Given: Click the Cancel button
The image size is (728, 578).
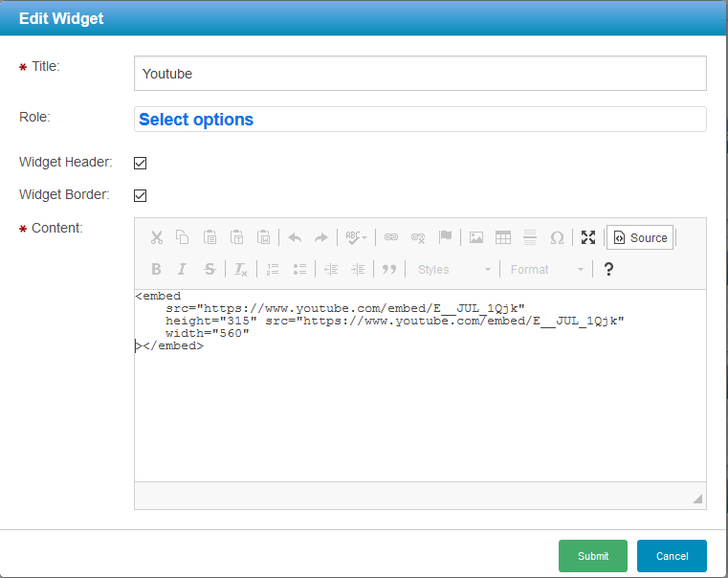Looking at the screenshot, I should click(x=672, y=556).
